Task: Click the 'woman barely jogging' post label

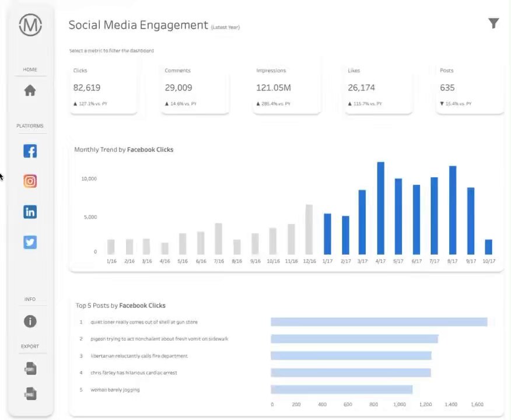Action: [x=115, y=390]
